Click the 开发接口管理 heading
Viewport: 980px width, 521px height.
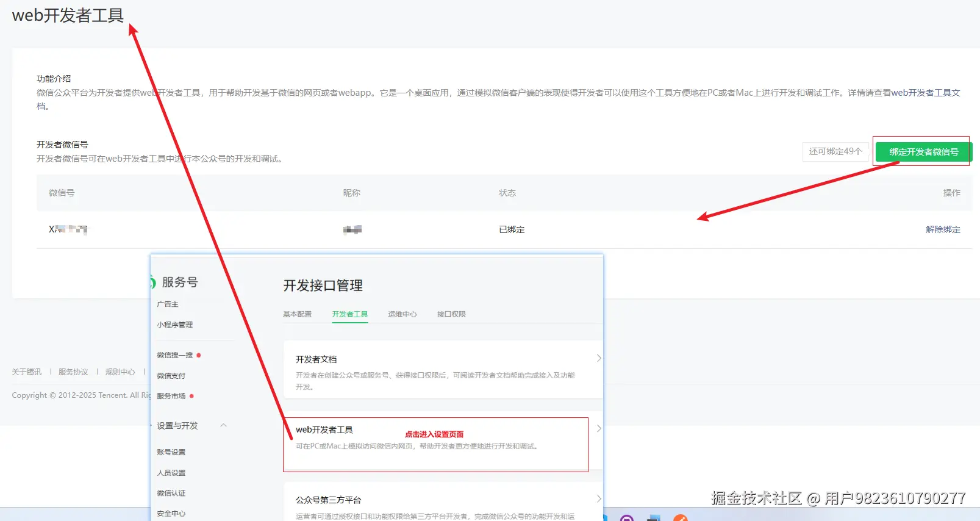323,286
